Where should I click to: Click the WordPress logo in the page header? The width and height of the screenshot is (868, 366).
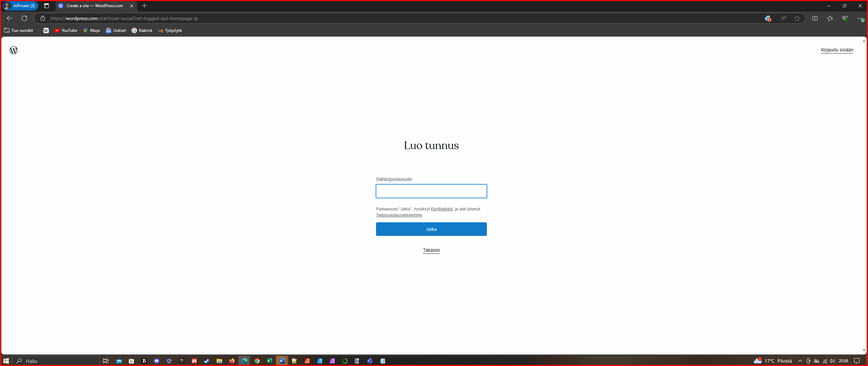(x=14, y=50)
